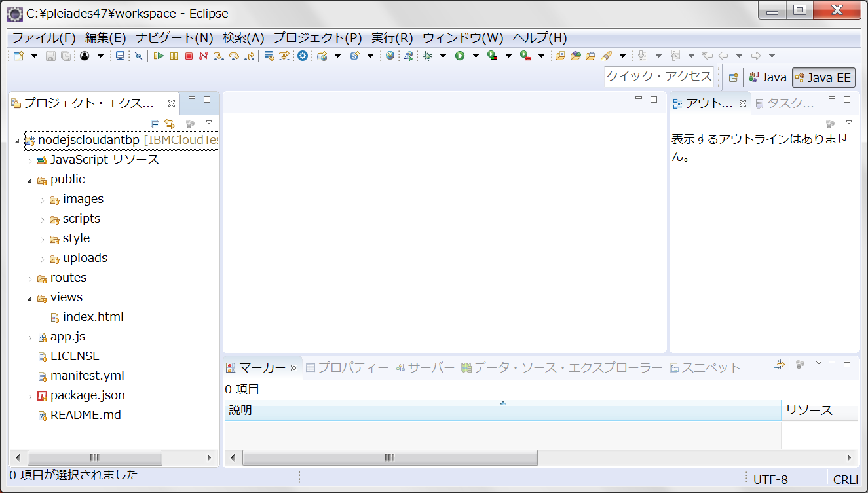
Task: Switch to the データ・ソース・エクスプローラー tab
Action: [561, 368]
